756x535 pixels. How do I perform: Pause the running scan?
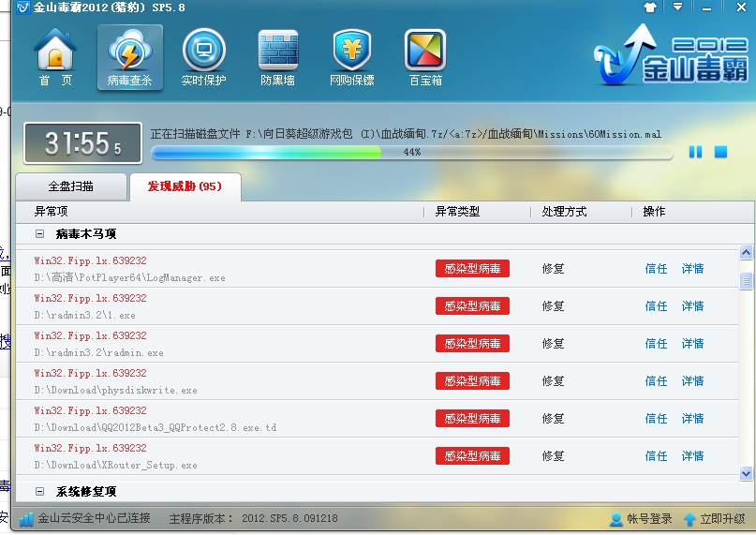coord(695,152)
